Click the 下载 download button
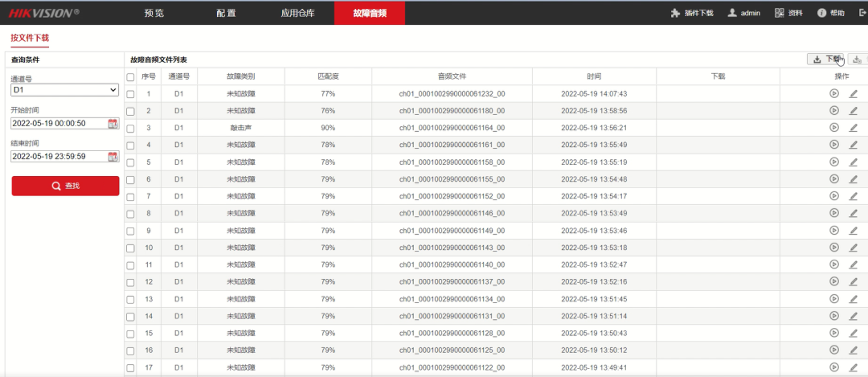The width and height of the screenshot is (868, 377). pos(825,59)
